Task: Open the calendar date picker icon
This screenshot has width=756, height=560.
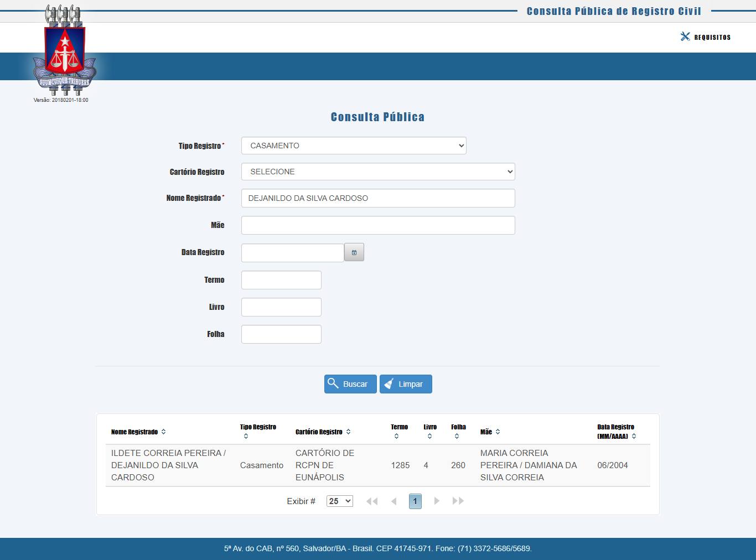Action: click(x=354, y=252)
